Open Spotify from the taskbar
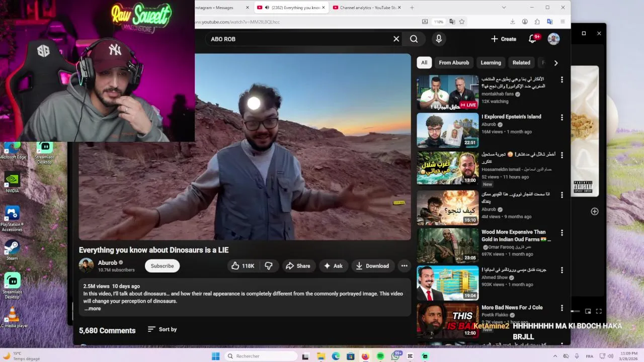The image size is (644, 362). point(380,356)
